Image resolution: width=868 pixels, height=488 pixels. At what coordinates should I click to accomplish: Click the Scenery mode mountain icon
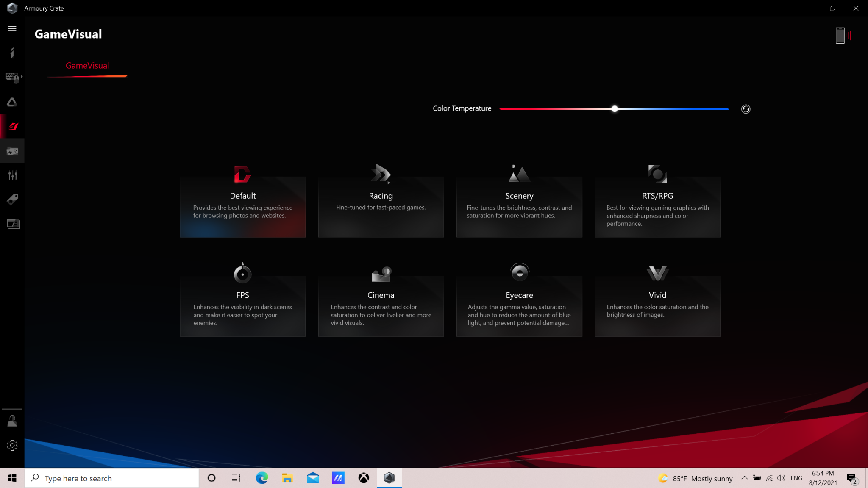click(x=519, y=173)
